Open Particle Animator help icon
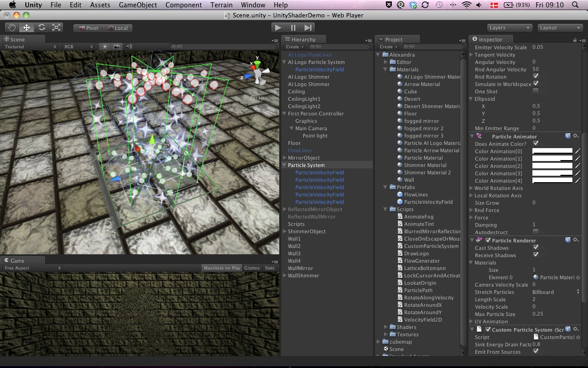This screenshot has width=588, height=368. 568,136
